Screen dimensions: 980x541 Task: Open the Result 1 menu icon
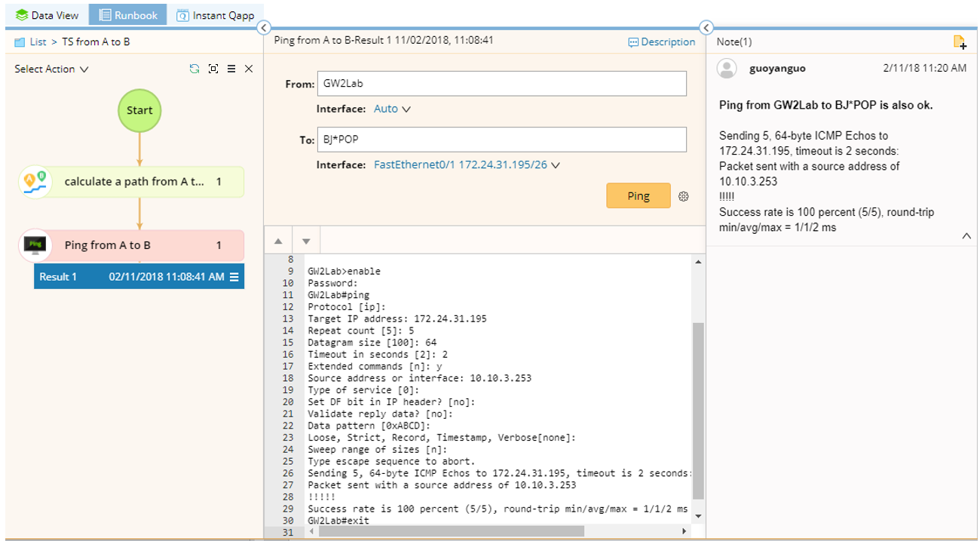point(234,277)
